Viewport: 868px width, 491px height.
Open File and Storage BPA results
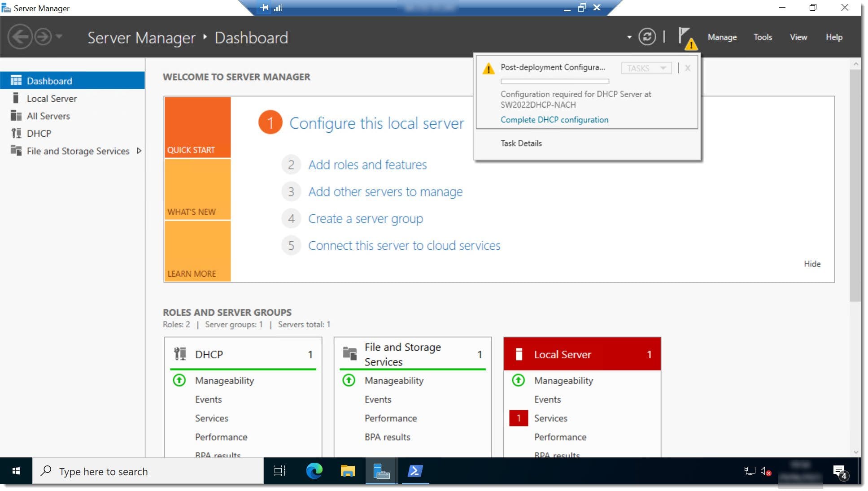click(x=387, y=437)
